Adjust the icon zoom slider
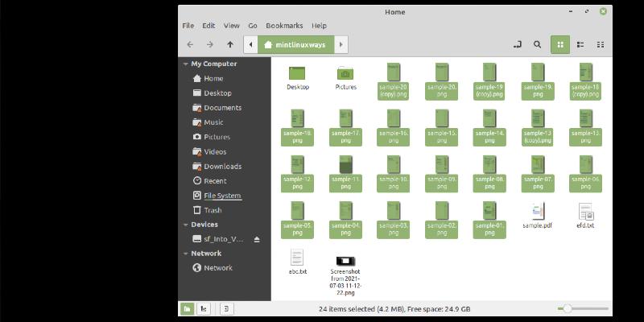The height and width of the screenshot is (322, 644). (568, 308)
